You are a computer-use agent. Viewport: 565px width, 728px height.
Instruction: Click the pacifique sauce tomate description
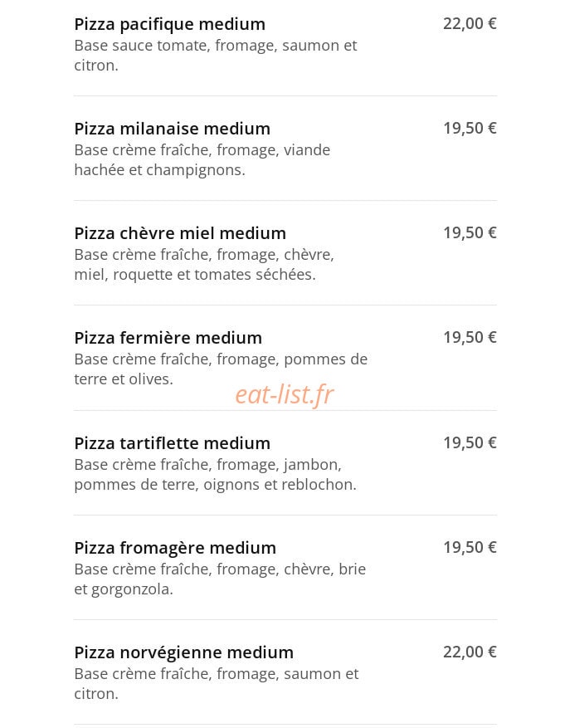tap(216, 56)
